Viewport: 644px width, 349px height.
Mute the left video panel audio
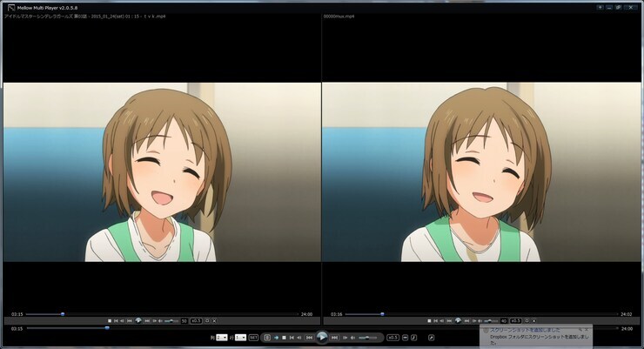tap(160, 320)
